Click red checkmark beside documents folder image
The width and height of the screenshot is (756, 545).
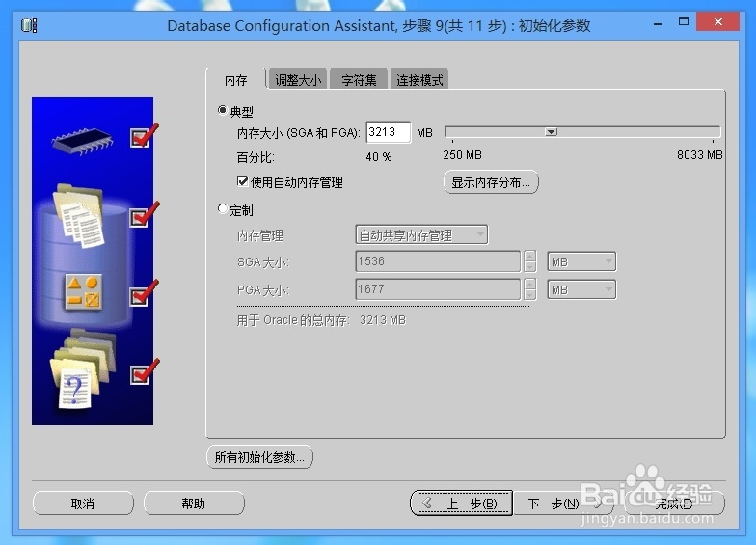tap(144, 214)
